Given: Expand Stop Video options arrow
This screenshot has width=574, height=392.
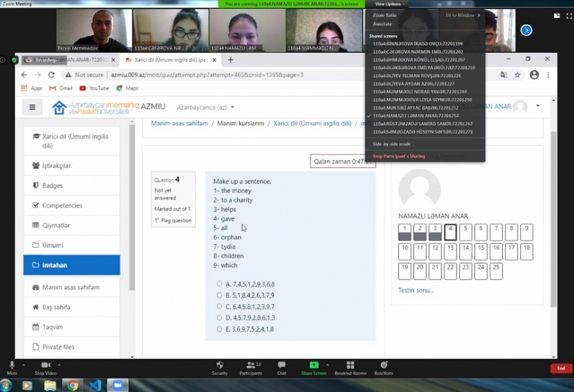Looking at the screenshot, I should (x=59, y=365).
